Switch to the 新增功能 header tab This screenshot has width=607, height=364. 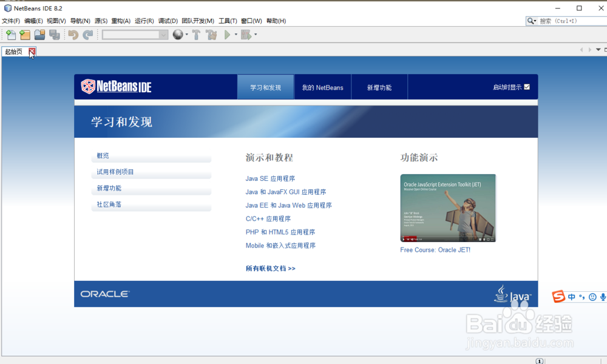click(379, 87)
